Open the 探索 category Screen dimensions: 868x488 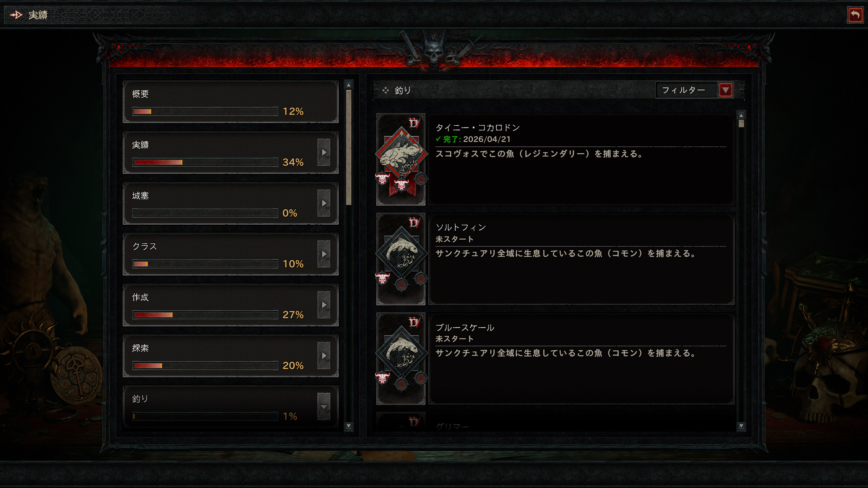coord(231,356)
